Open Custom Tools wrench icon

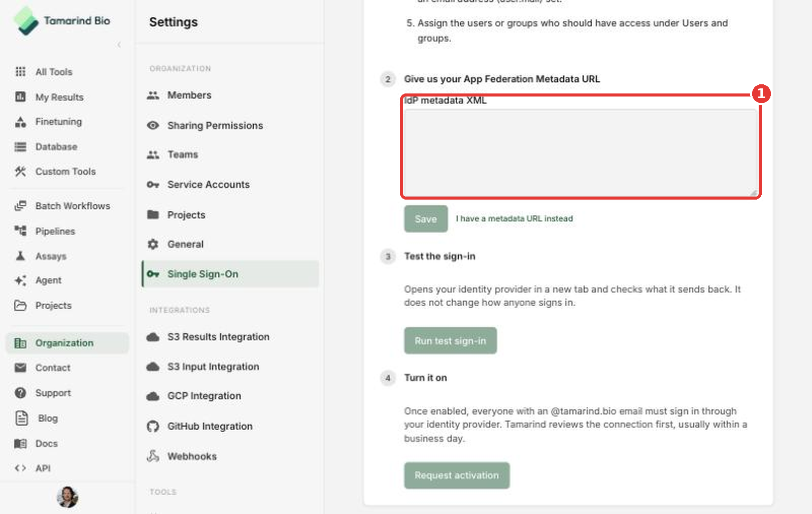[x=20, y=171]
